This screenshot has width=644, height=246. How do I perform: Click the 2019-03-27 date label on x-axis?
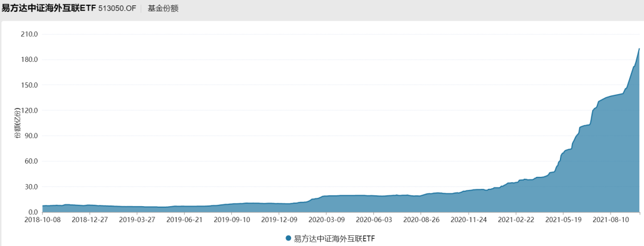point(137,219)
